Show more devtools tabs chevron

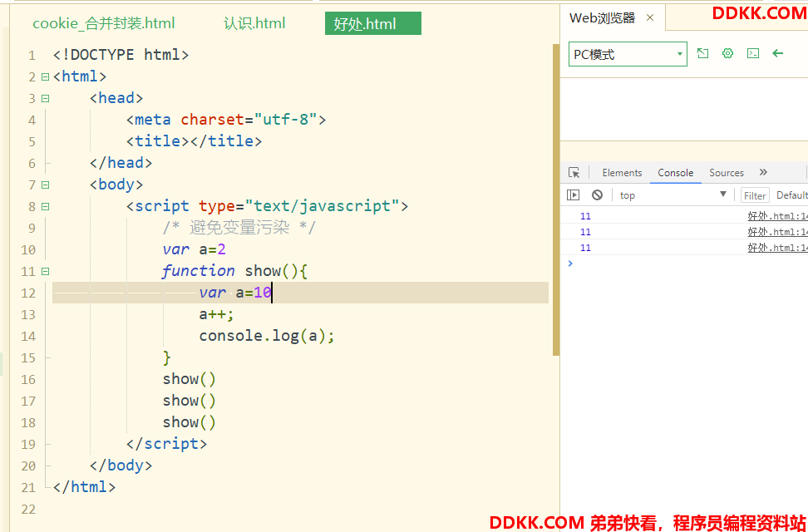763,172
